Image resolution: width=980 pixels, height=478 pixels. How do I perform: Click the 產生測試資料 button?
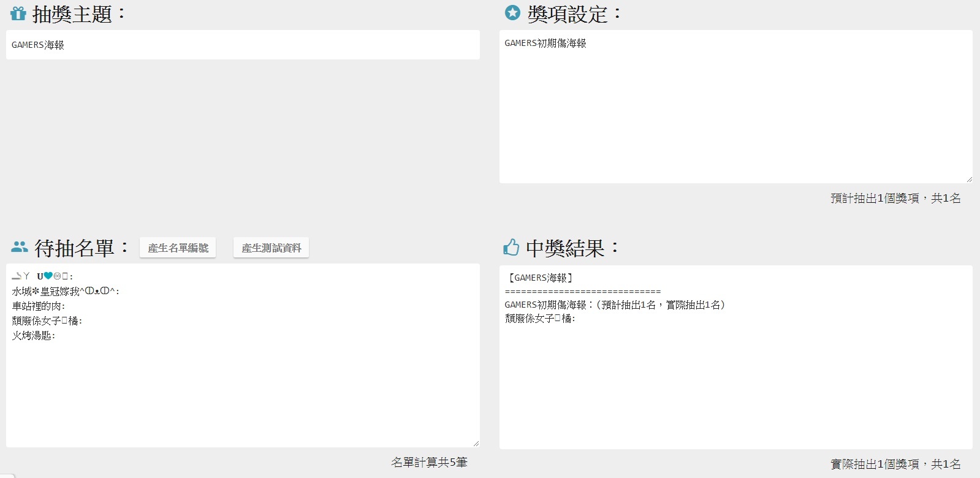click(x=271, y=248)
